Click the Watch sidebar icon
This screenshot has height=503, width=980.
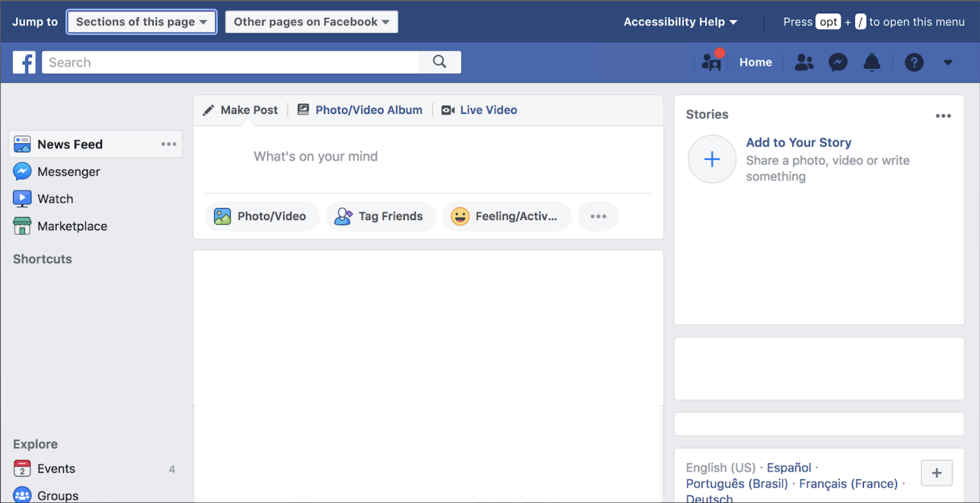[22, 199]
